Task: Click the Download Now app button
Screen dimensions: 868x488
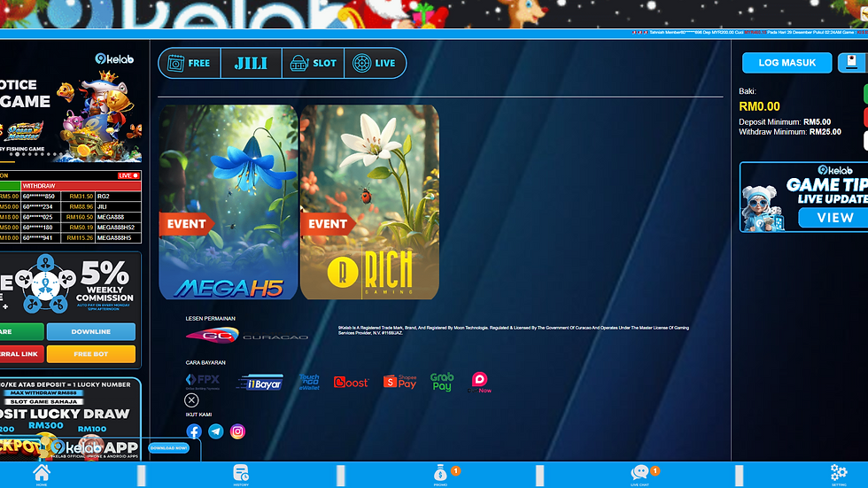Action: click(169, 447)
